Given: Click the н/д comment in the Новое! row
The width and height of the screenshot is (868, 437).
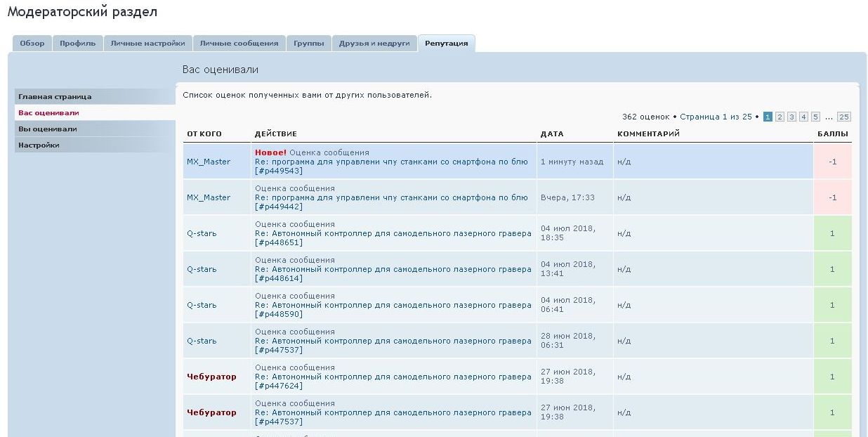Looking at the screenshot, I should 624,162.
